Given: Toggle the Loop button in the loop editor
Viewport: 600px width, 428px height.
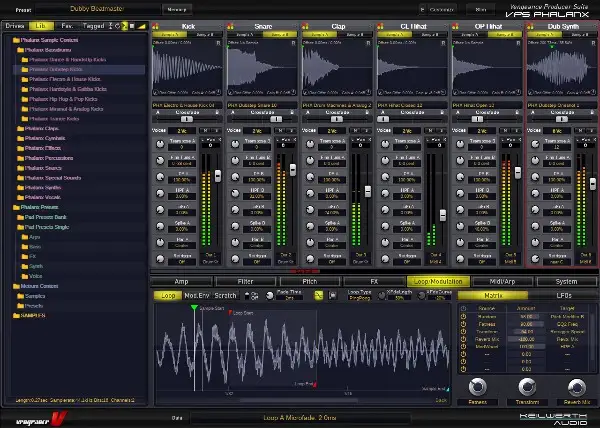Looking at the screenshot, I should click(167, 296).
